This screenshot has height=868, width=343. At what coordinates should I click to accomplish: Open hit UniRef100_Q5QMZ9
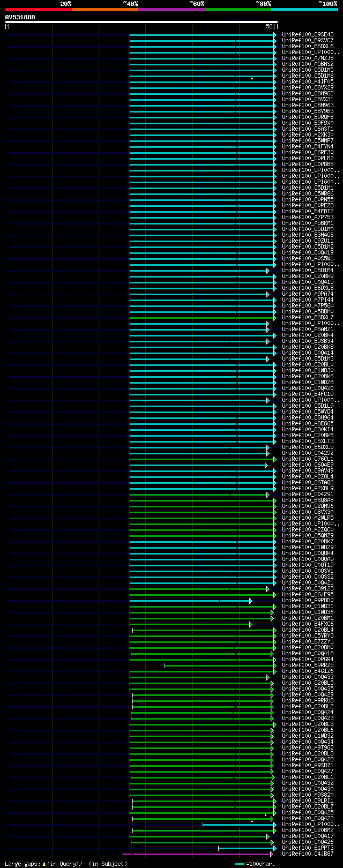[x=308, y=536]
